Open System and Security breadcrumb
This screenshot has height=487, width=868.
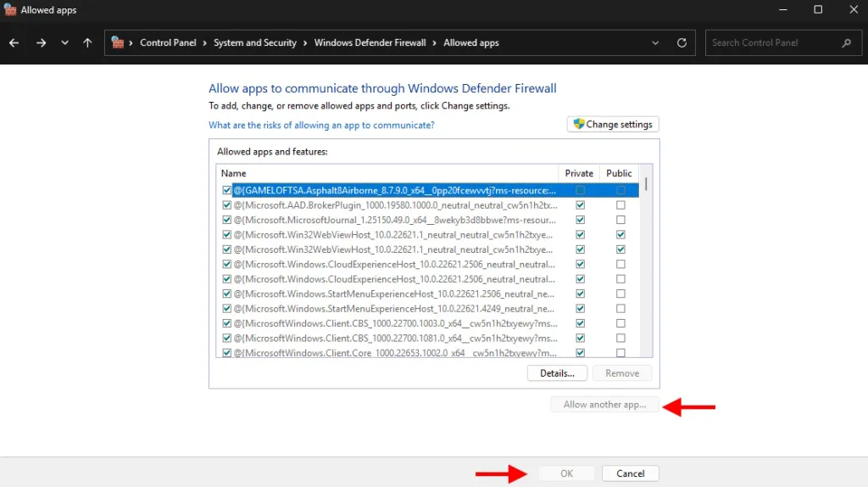pos(254,42)
